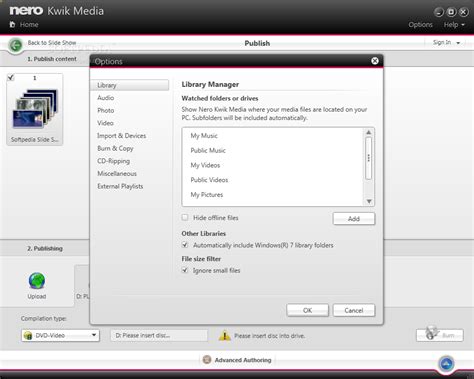
Task: Select My Music in watched folders
Action: tap(204, 136)
